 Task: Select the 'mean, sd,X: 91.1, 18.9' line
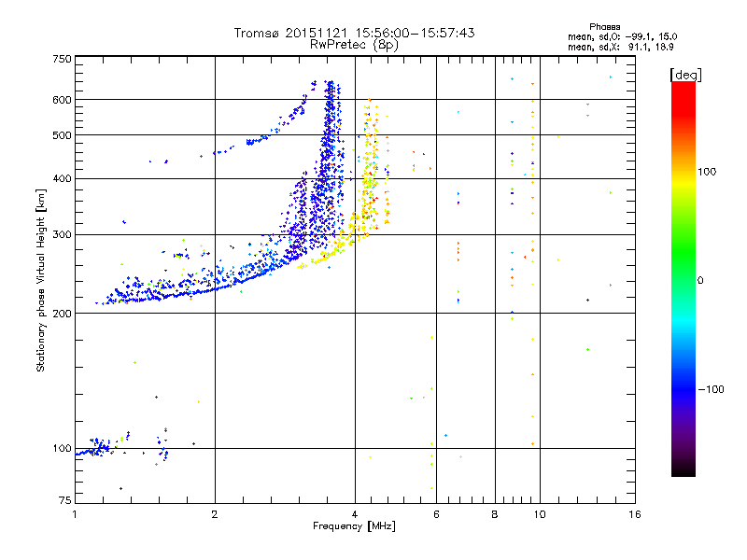[620, 47]
